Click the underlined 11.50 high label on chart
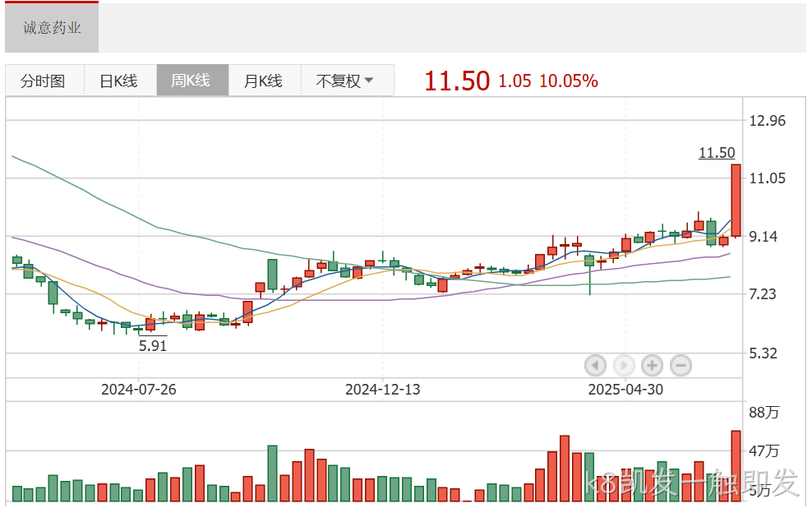This screenshot has height=508, width=812. click(717, 153)
